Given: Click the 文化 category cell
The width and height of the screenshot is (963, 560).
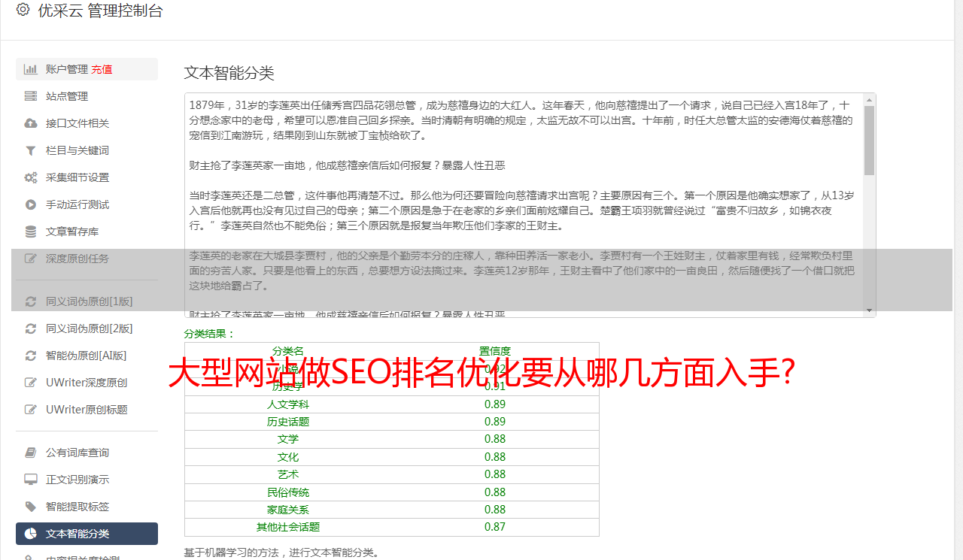Looking at the screenshot, I should click(288, 457).
